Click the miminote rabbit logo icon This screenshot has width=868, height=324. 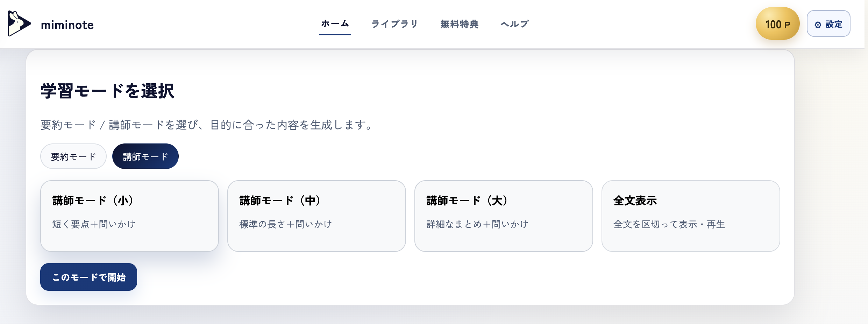tap(19, 24)
